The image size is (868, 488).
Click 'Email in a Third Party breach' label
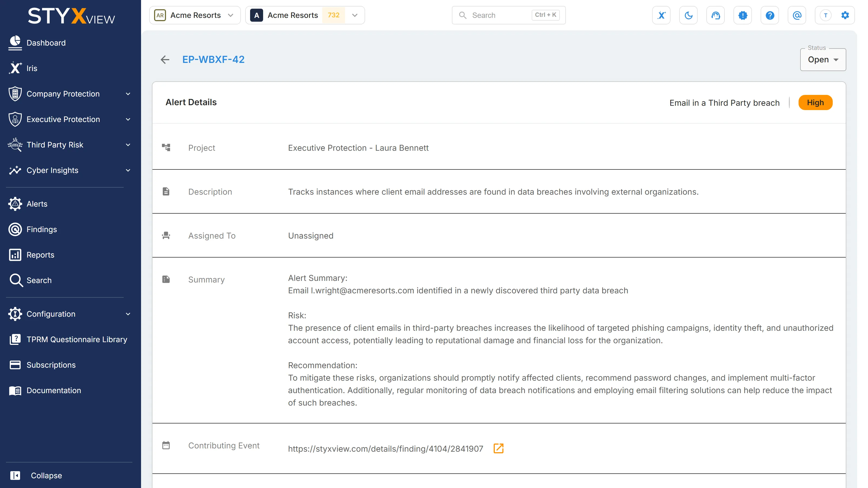725,103
